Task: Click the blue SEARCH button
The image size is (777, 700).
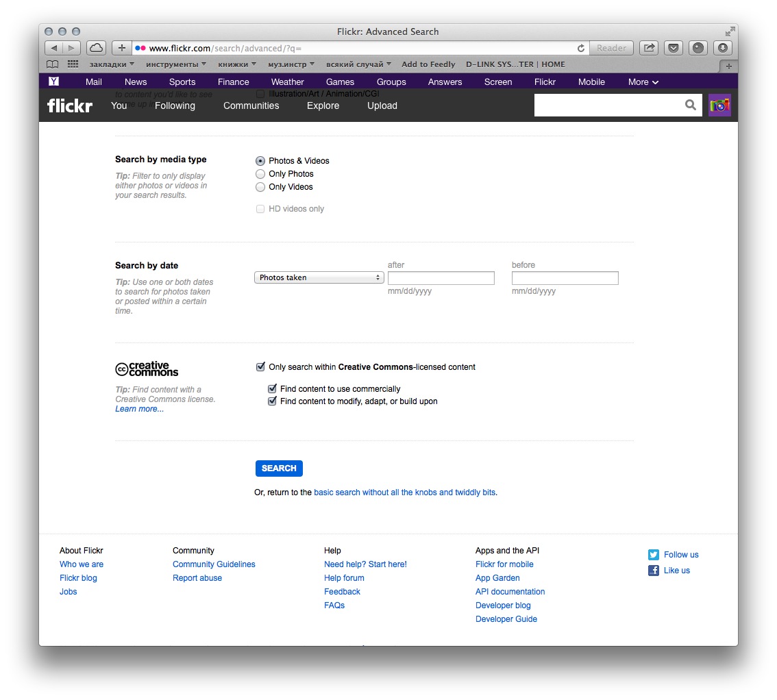Action: tap(279, 468)
